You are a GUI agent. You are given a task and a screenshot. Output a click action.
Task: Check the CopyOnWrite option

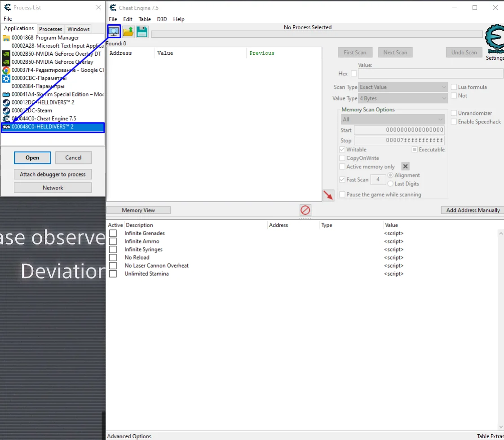tap(342, 158)
